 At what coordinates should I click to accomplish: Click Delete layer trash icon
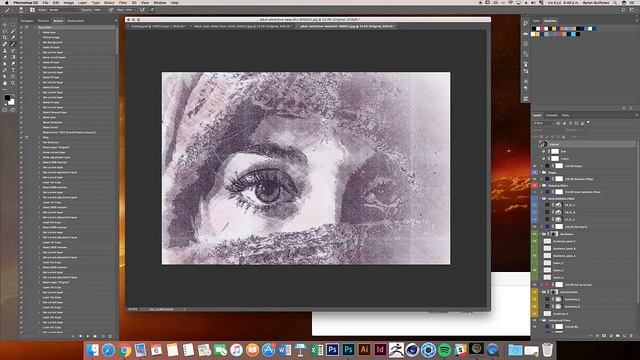631,336
